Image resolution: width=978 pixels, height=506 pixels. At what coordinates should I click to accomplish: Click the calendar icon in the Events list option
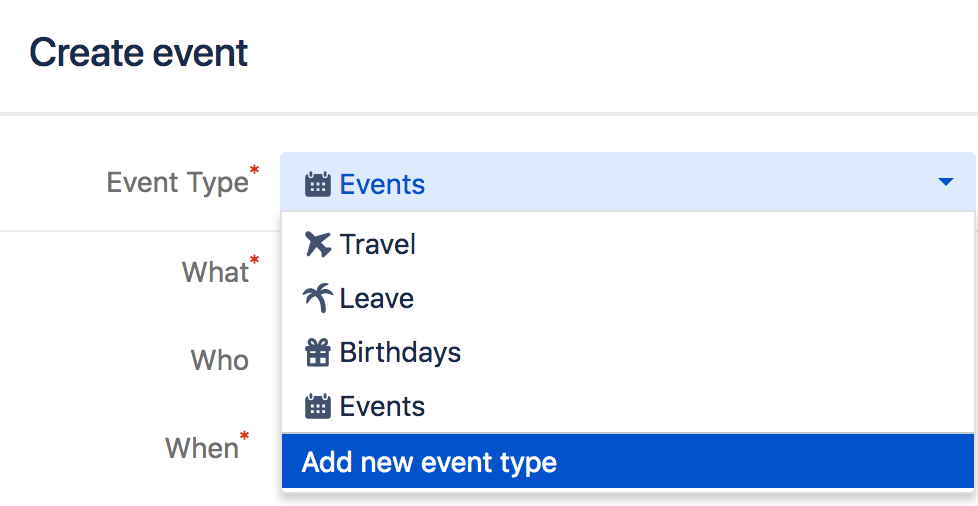pyautogui.click(x=317, y=407)
